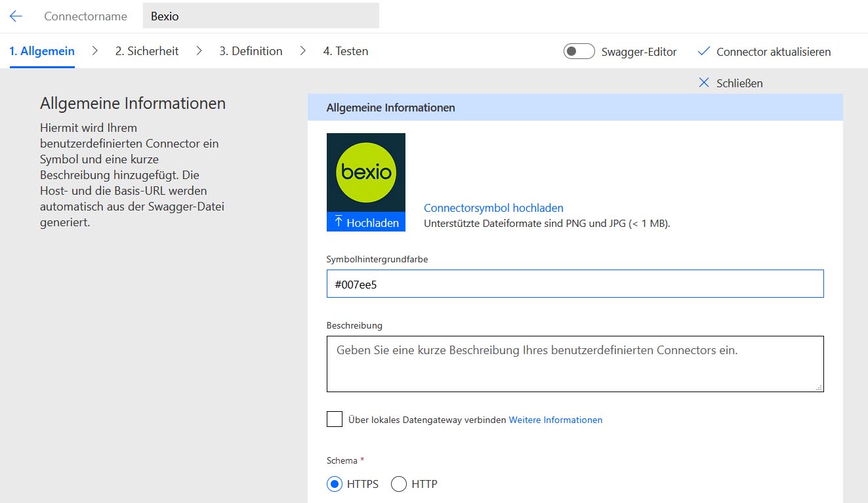The image size is (868, 503).
Task: Click the blue Hochladen upload button
Action: [366, 222]
